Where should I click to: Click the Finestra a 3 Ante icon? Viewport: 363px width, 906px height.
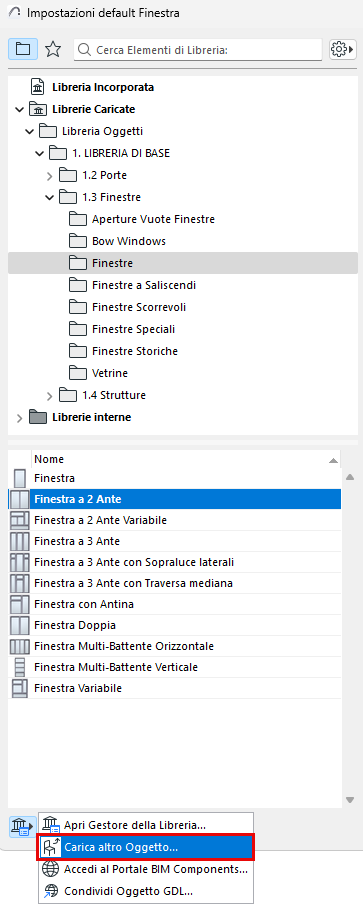(x=20, y=541)
